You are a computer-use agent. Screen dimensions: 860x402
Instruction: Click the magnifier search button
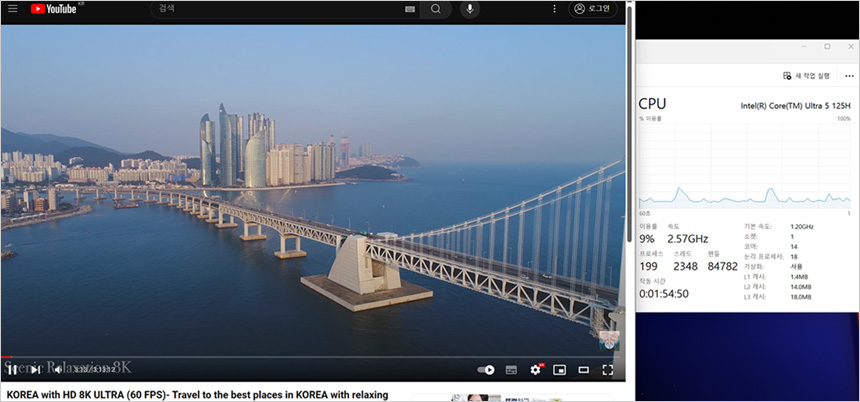pyautogui.click(x=435, y=9)
